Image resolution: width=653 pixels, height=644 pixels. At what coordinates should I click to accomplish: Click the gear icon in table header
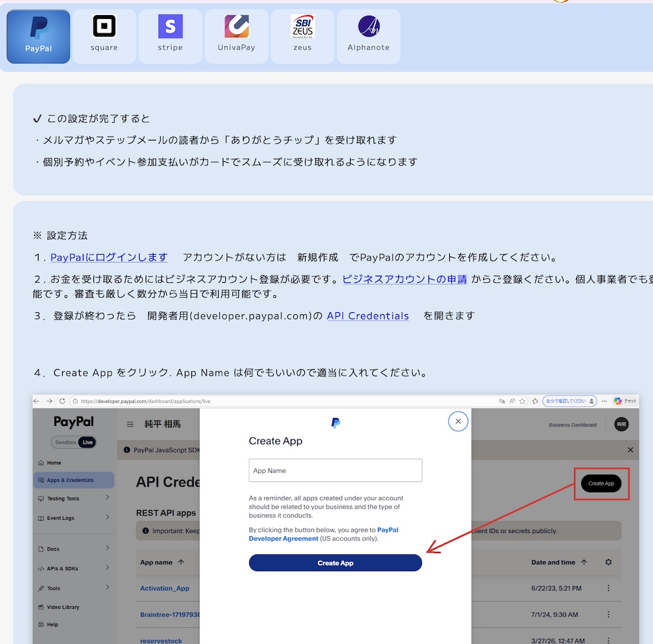(609, 562)
